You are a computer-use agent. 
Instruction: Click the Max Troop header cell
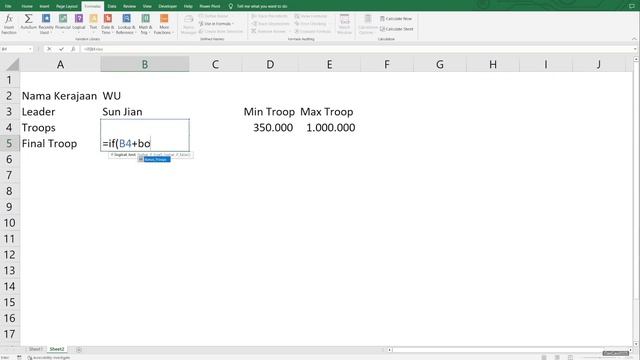pos(329,112)
